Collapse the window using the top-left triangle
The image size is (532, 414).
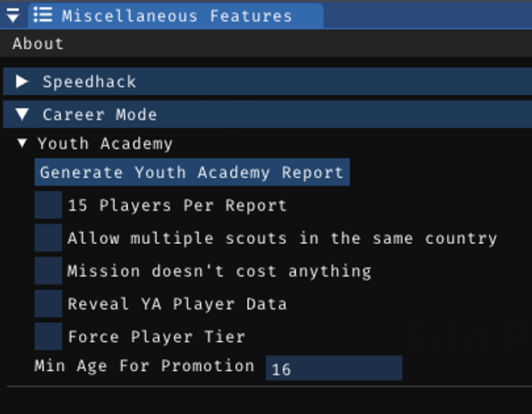click(x=13, y=16)
